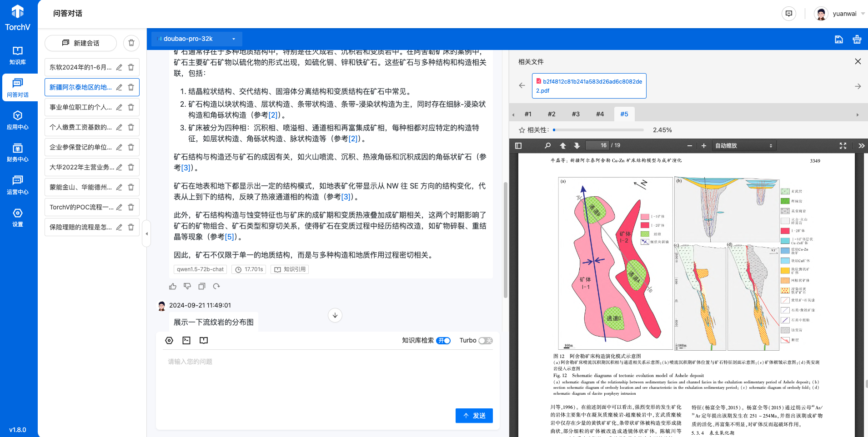
Task: Toggle the Turbo switch
Action: click(486, 341)
